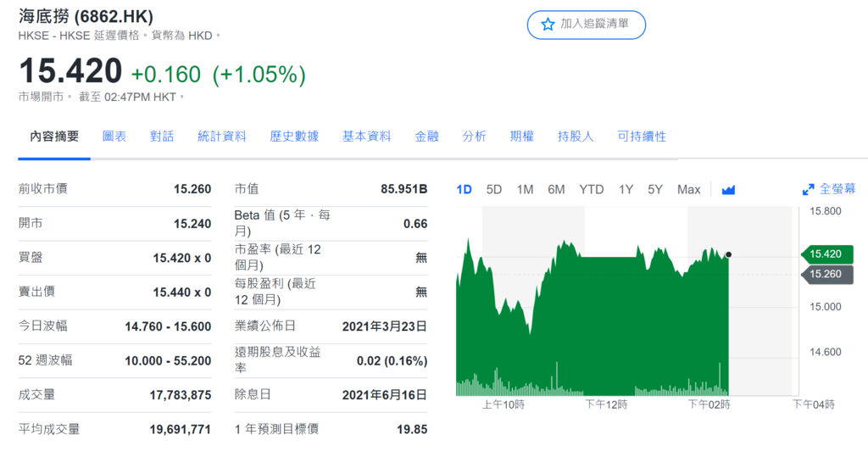Screen dimensions: 868x457
Task: Click the 市值 value 85.951B
Action: 403,189
